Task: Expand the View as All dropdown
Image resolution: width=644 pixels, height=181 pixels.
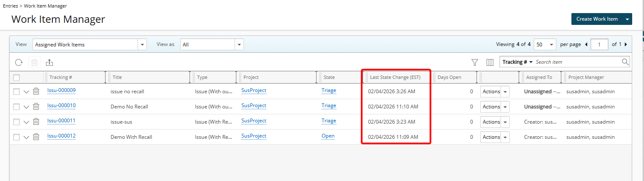Action: pos(212,44)
